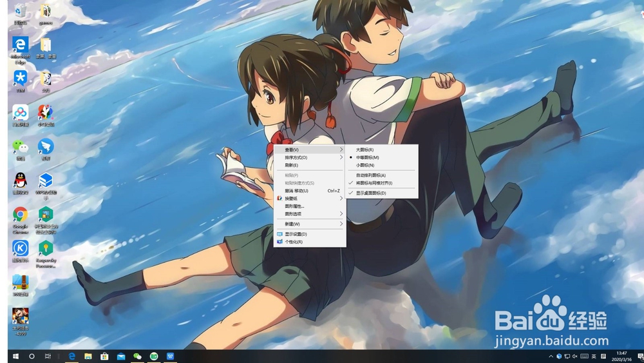This screenshot has width=644, height=363.
Task: Open the Recycle Bin desktop icon
Action: pos(20,14)
